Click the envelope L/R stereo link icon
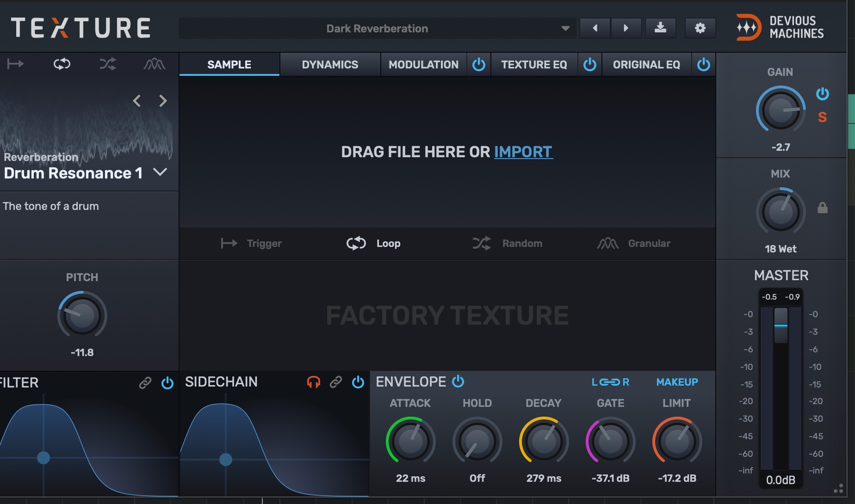 [610, 382]
